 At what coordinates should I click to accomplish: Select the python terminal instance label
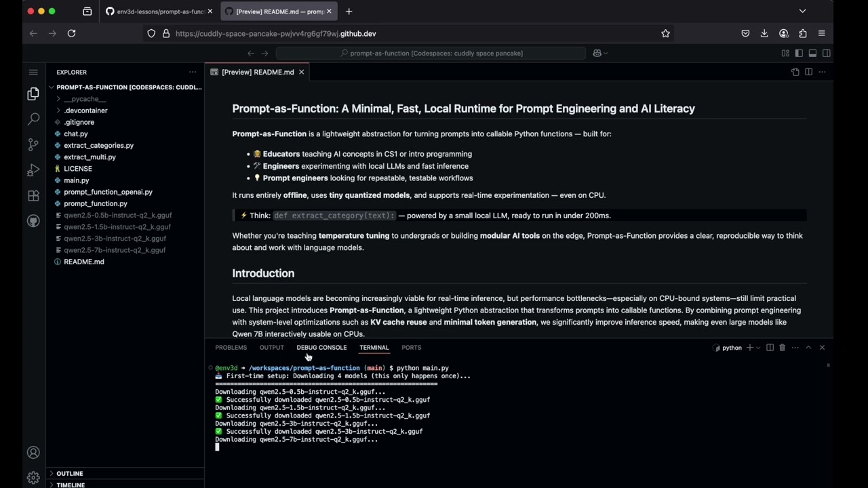point(728,348)
